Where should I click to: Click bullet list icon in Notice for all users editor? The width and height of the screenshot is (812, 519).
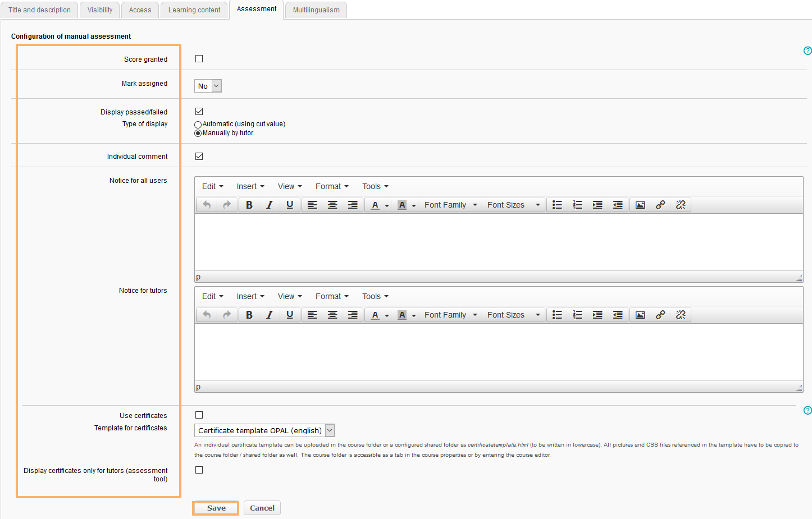click(x=557, y=205)
